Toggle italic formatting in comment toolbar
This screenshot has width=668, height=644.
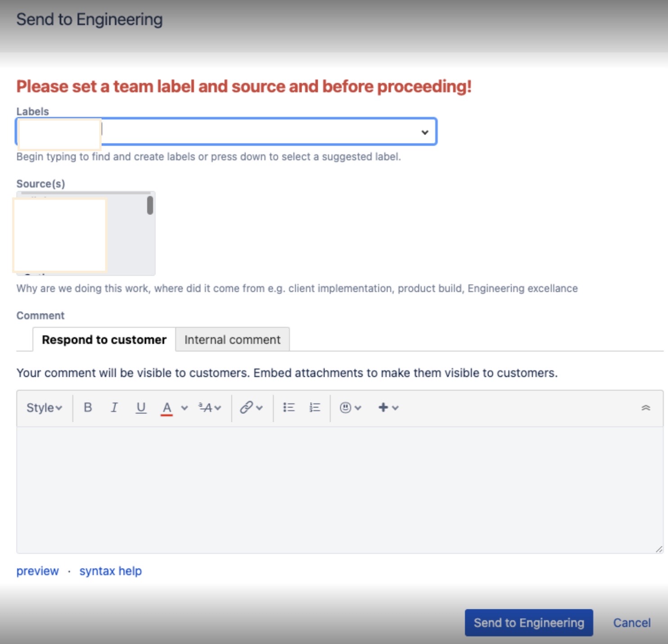[114, 407]
